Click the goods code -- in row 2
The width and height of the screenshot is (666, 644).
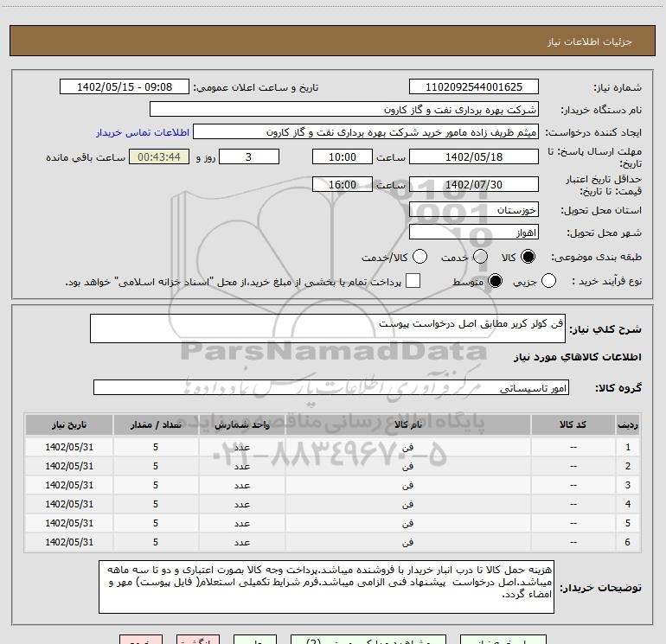(x=573, y=466)
